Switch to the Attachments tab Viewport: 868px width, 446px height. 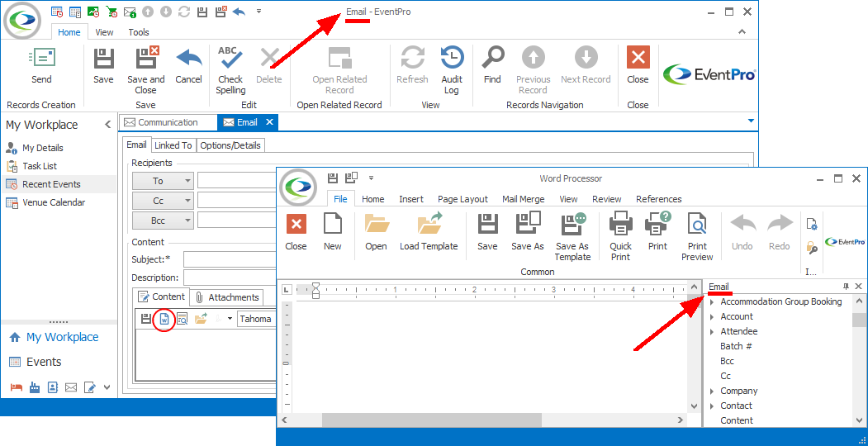click(x=227, y=297)
